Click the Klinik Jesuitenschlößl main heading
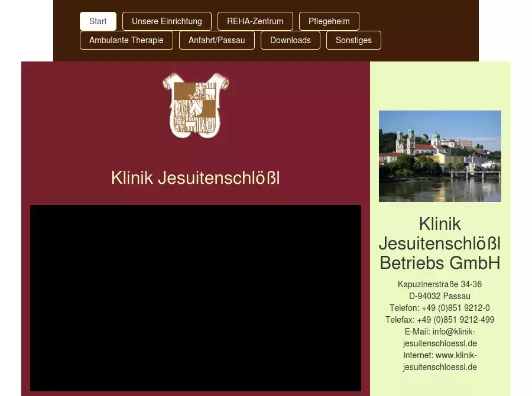Screen dimensions: 532x396 tap(195, 177)
